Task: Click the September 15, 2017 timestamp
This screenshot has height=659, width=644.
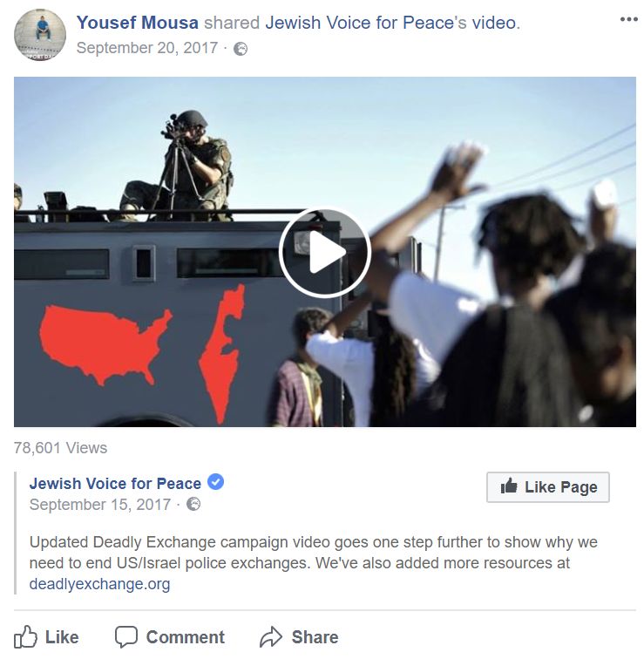Action: pos(100,505)
